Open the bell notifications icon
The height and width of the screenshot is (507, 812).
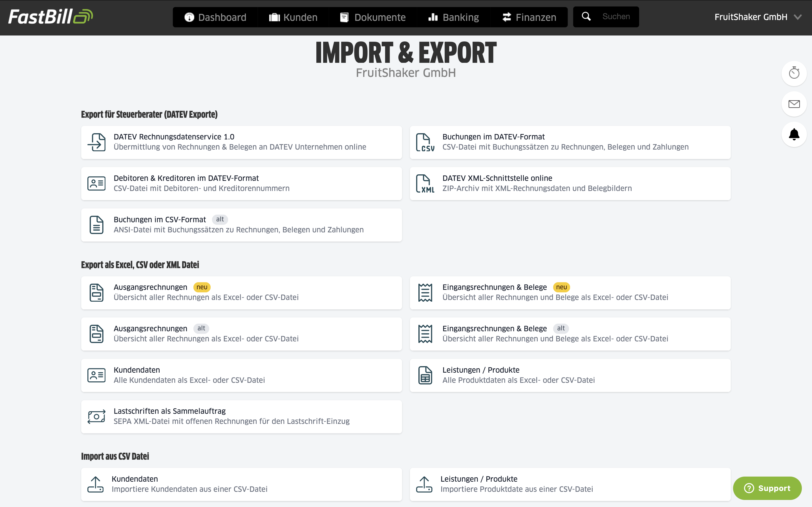794,134
